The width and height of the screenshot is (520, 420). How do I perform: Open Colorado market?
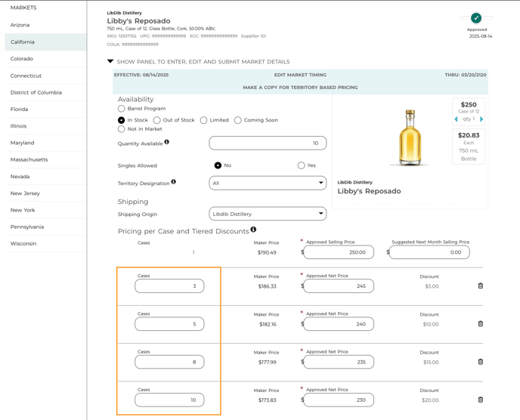pos(46,59)
